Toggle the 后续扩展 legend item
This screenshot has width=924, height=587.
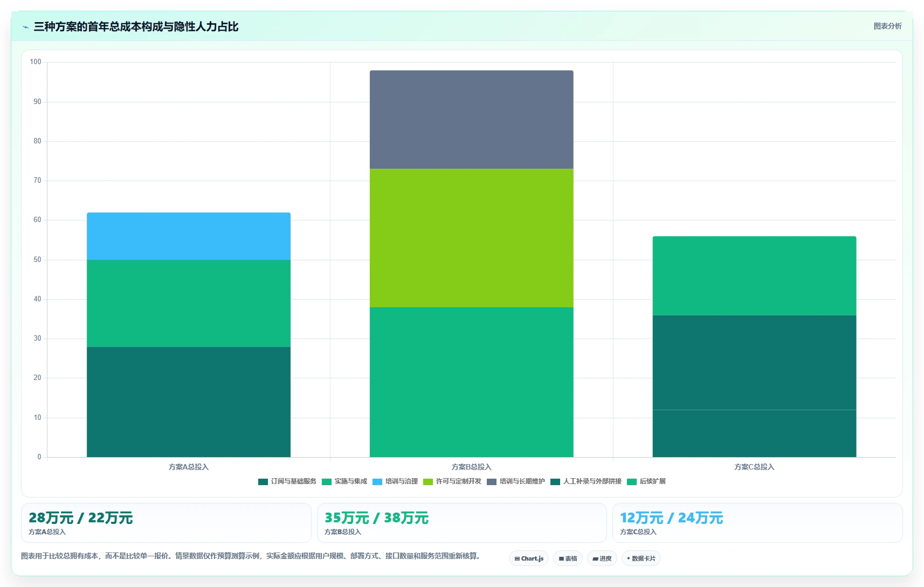646,481
